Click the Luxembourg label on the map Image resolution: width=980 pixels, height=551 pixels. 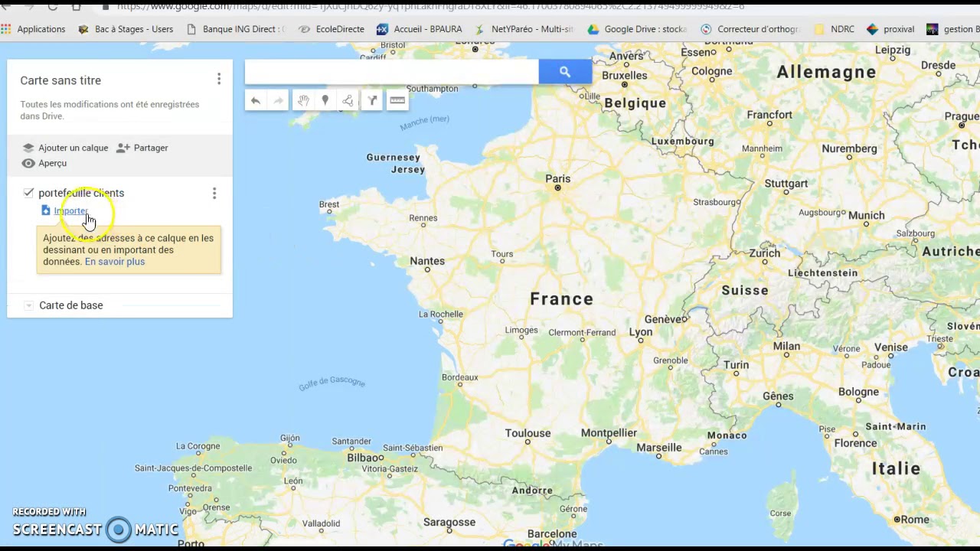pos(682,142)
